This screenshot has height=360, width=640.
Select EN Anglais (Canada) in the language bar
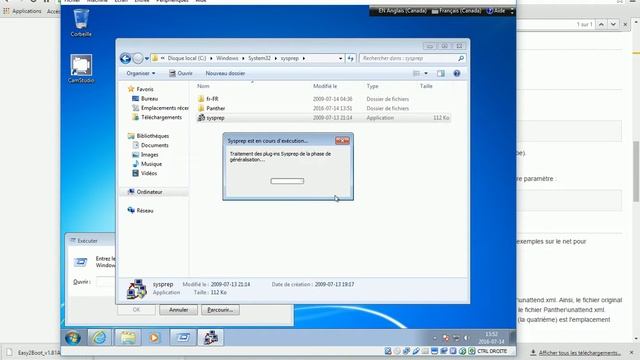(x=402, y=11)
